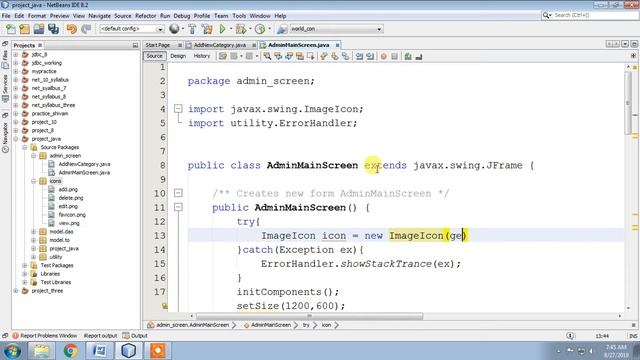The width and height of the screenshot is (640, 360).
Task: Click the try breadcrumb item
Action: [306, 325]
